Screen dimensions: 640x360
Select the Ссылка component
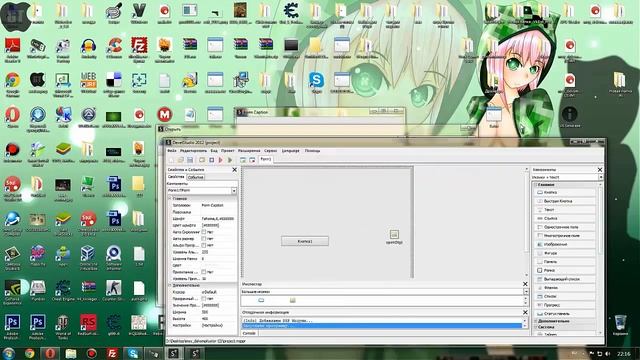[564, 218]
